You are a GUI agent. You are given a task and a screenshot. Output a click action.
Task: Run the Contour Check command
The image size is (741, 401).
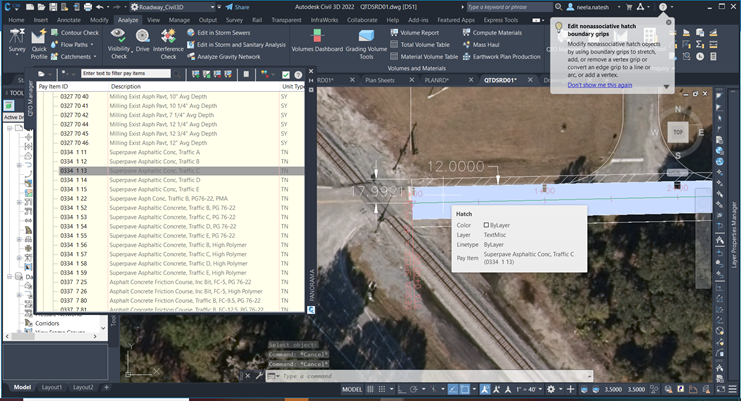[75, 33]
